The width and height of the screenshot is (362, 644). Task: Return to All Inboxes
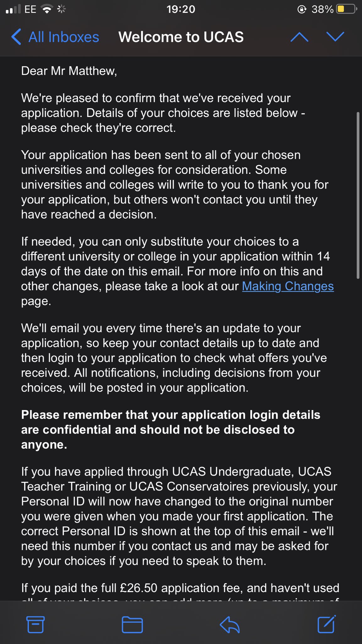point(63,37)
